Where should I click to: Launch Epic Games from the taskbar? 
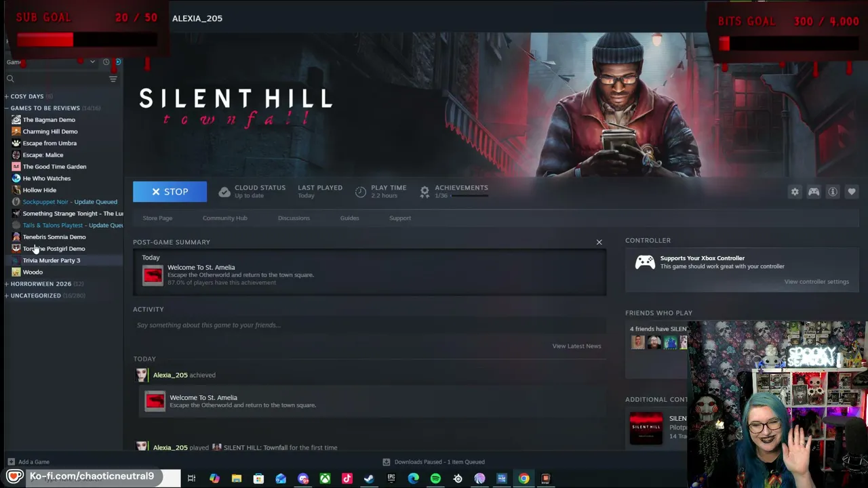pyautogui.click(x=391, y=479)
